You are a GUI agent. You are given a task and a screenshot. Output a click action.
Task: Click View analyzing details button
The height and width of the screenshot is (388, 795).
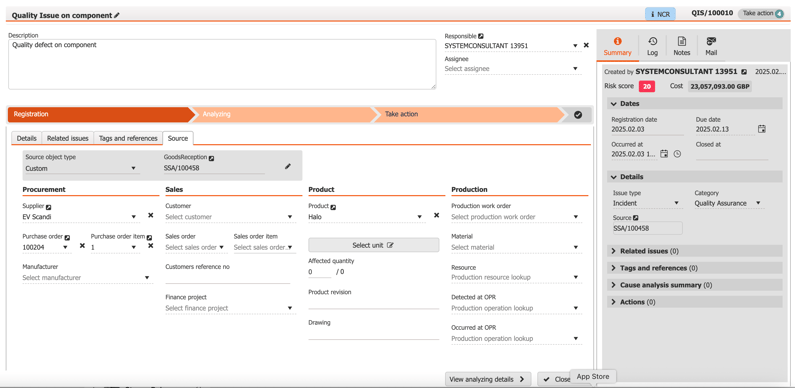pos(488,379)
